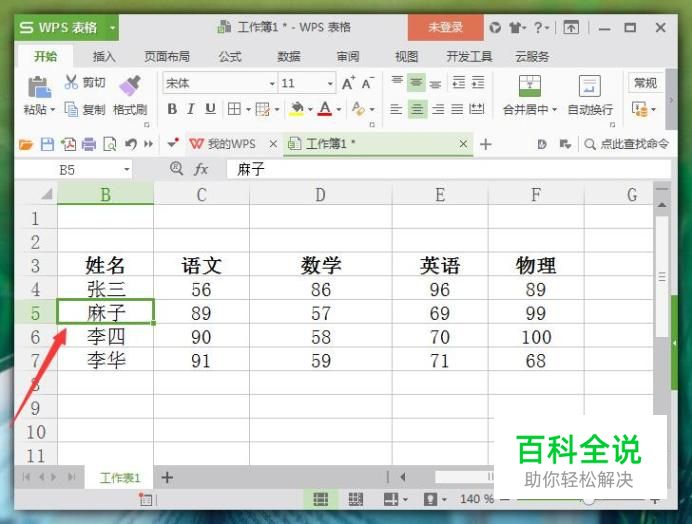The height and width of the screenshot is (524, 692).
Task: Toggle vertical middle alignment
Action: click(x=416, y=82)
